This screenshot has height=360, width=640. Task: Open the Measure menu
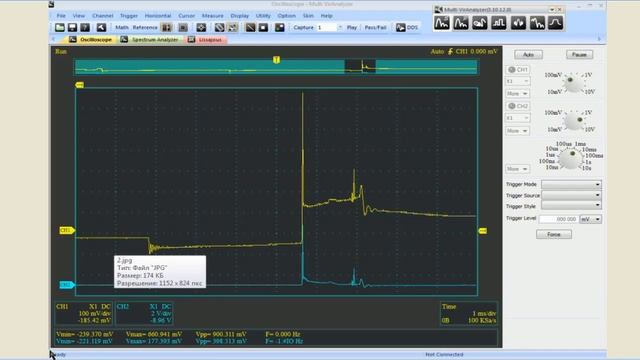[213, 16]
